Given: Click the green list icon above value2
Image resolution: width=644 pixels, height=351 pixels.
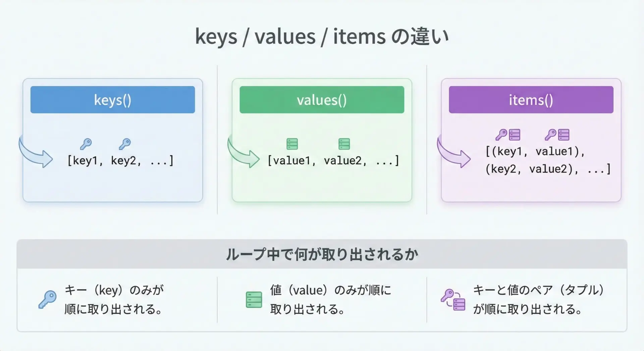Looking at the screenshot, I should click(344, 144).
